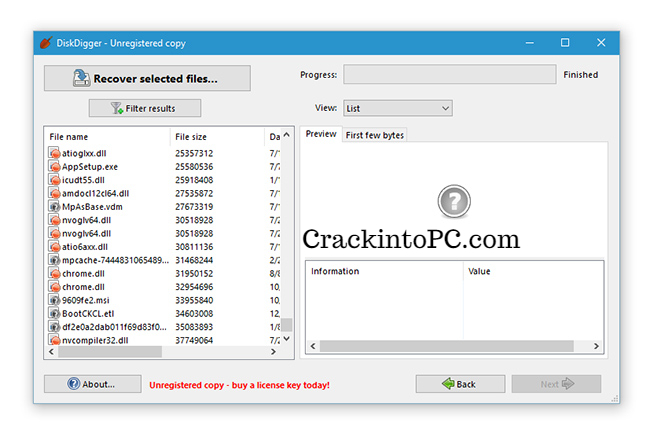The width and height of the screenshot is (650, 422).
Task: Click the file list scroll down arrow
Action: point(286,339)
